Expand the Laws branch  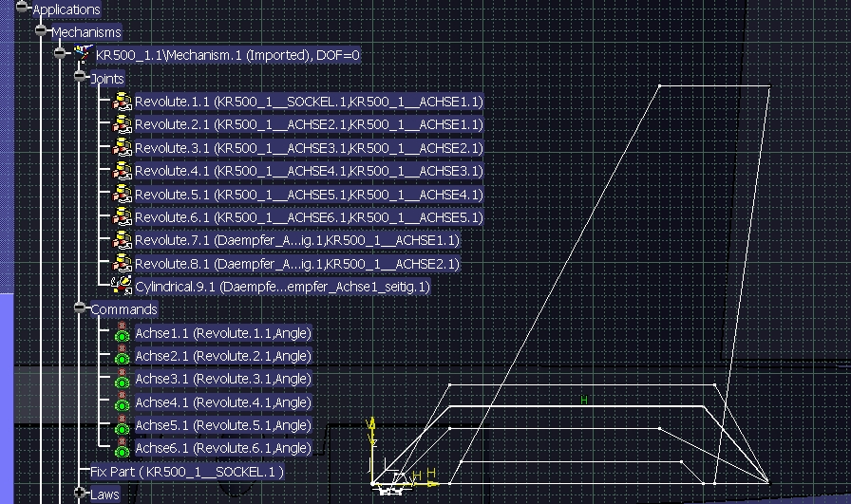[x=80, y=493]
